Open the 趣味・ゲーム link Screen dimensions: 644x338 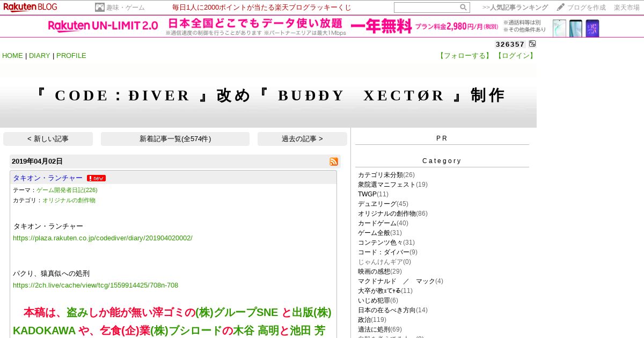tap(126, 8)
